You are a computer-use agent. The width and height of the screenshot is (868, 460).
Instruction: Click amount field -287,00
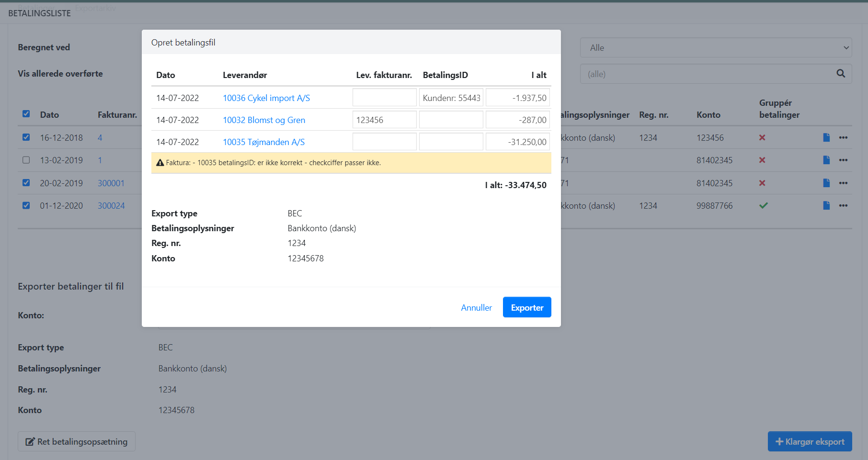(x=518, y=120)
